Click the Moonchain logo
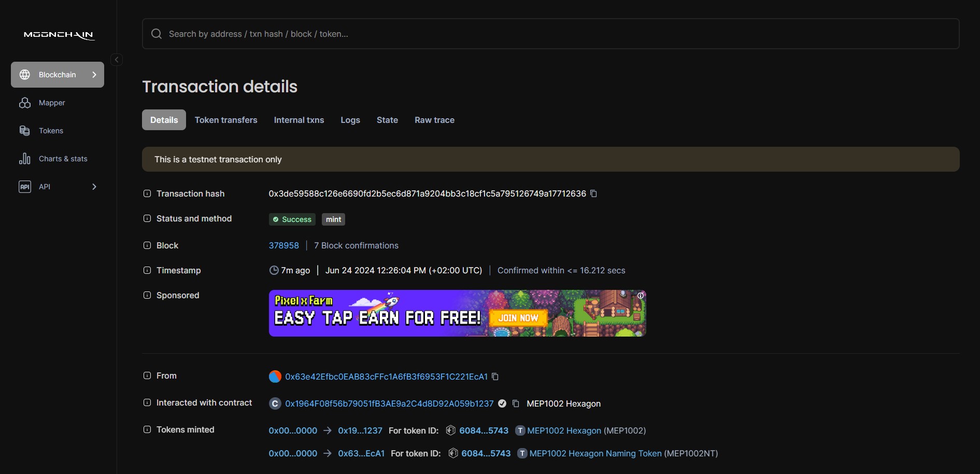Image resolution: width=980 pixels, height=474 pixels. tap(59, 35)
